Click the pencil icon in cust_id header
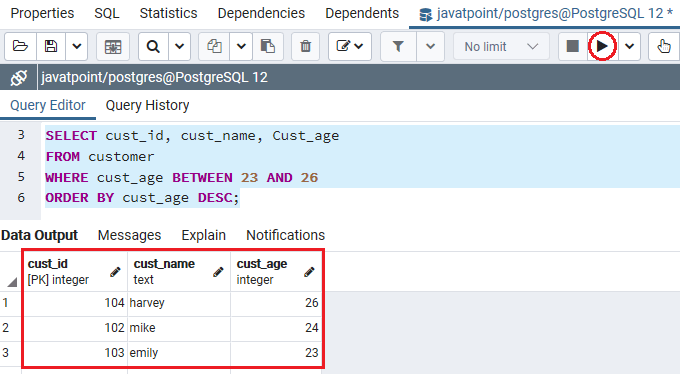The image size is (680, 374). (x=115, y=272)
